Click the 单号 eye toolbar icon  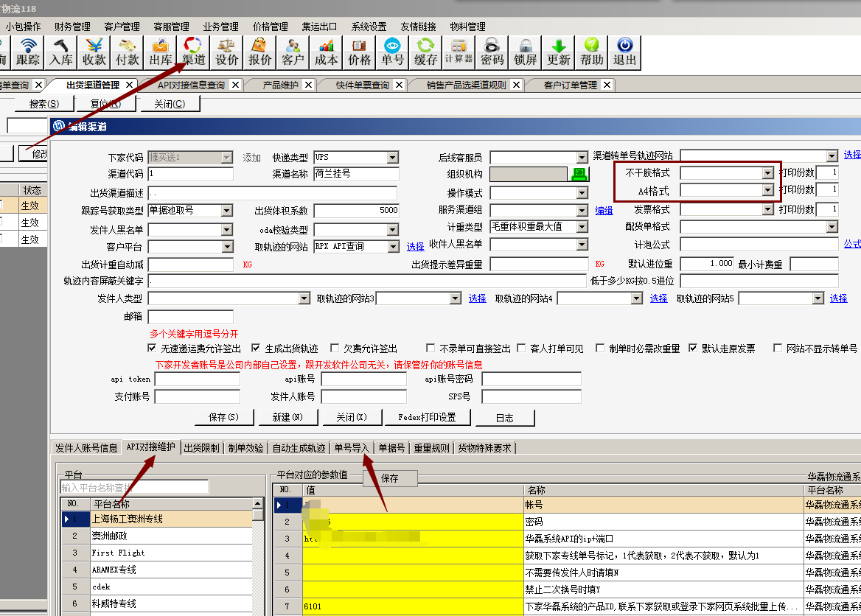392,53
